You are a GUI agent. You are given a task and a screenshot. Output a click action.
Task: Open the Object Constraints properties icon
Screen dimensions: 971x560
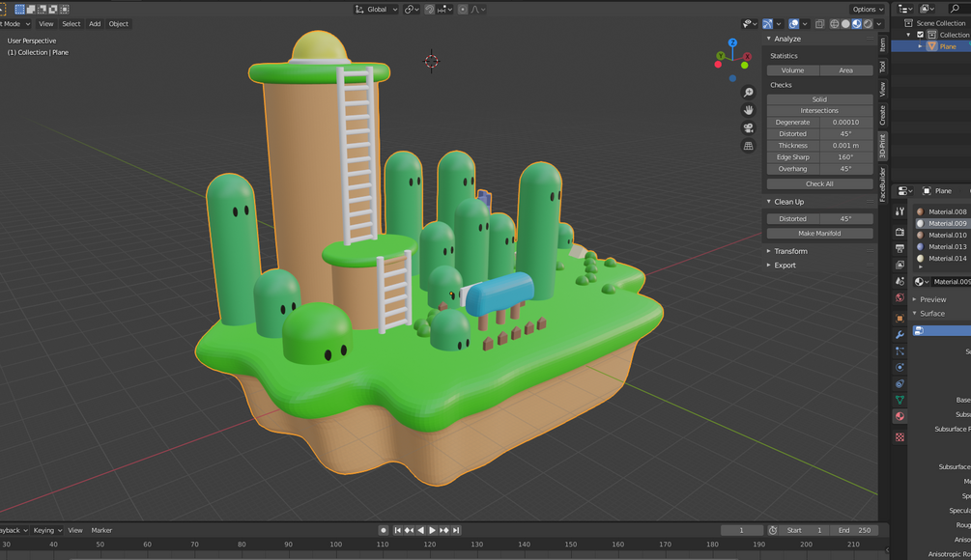[x=900, y=383]
